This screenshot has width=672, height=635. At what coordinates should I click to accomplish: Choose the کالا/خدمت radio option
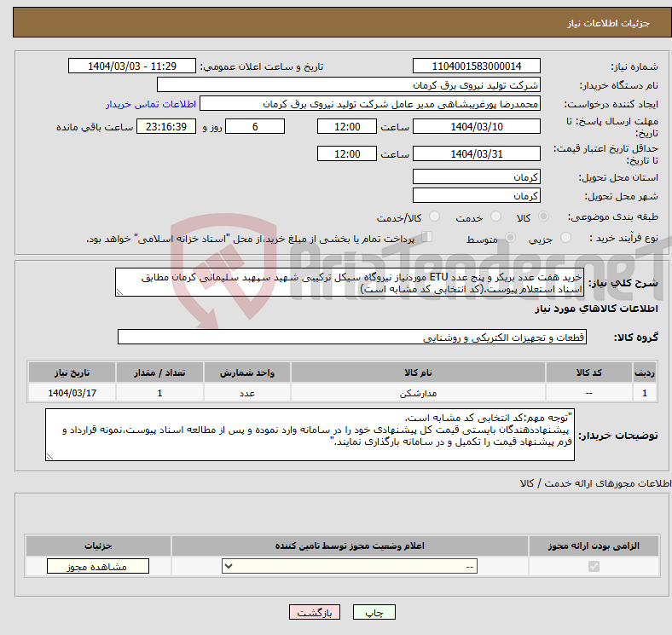(434, 218)
